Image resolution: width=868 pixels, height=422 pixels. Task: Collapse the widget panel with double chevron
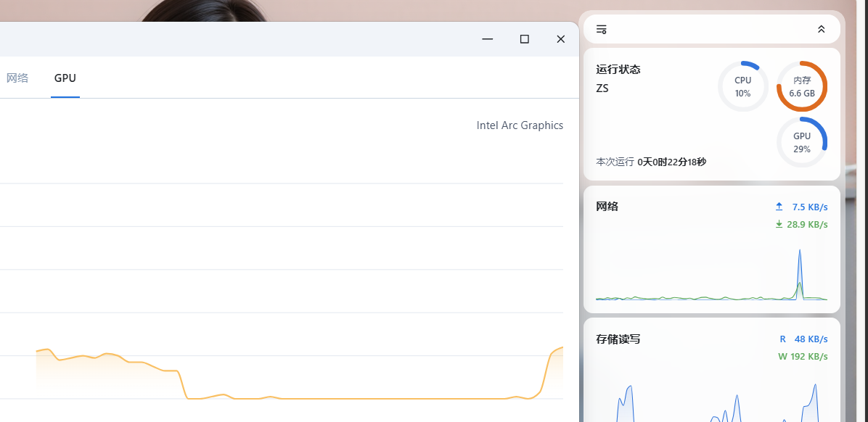coord(821,29)
